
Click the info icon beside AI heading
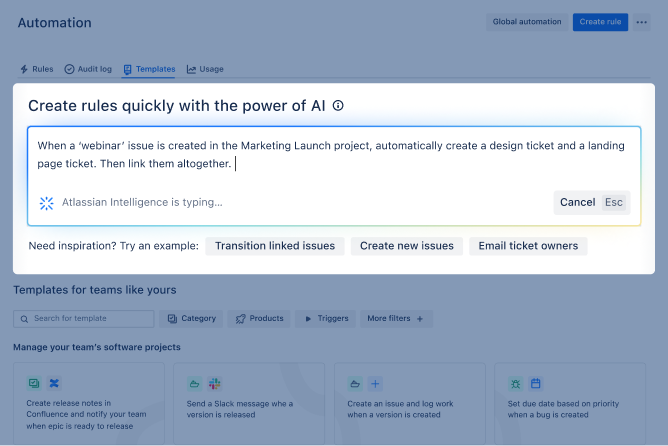pyautogui.click(x=338, y=105)
